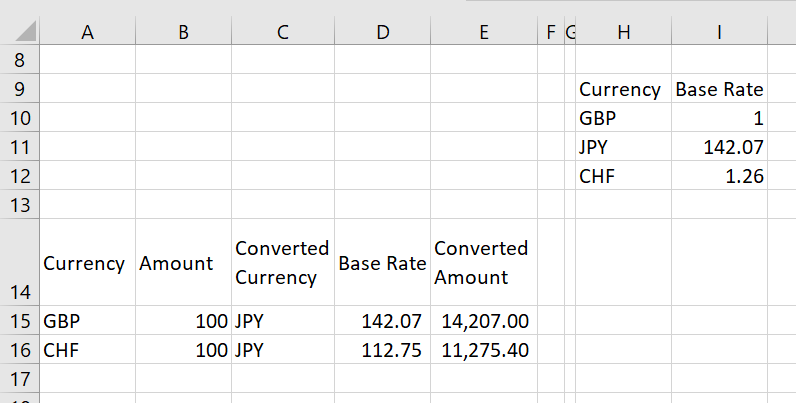Select row 8 header
Screen dimensions: 796x403
19,59
